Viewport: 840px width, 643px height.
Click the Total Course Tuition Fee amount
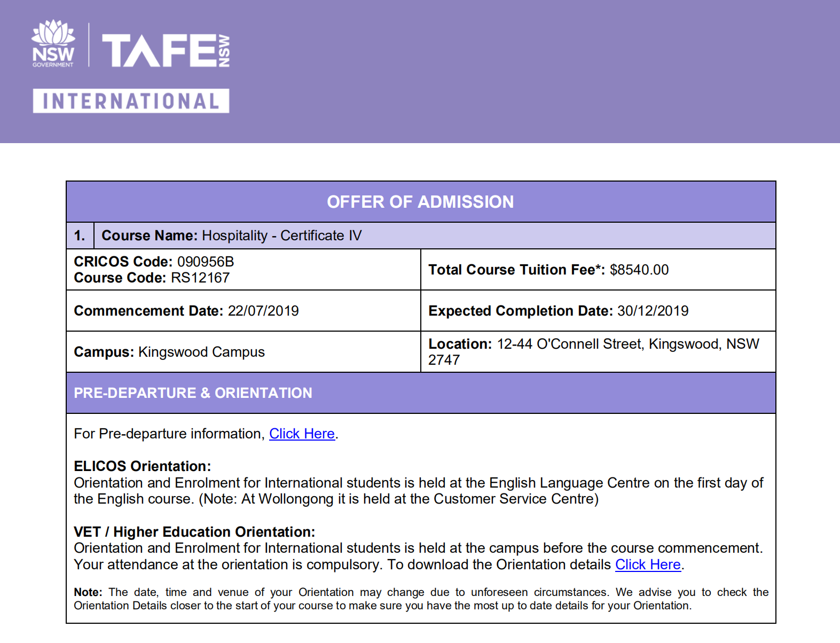point(639,270)
